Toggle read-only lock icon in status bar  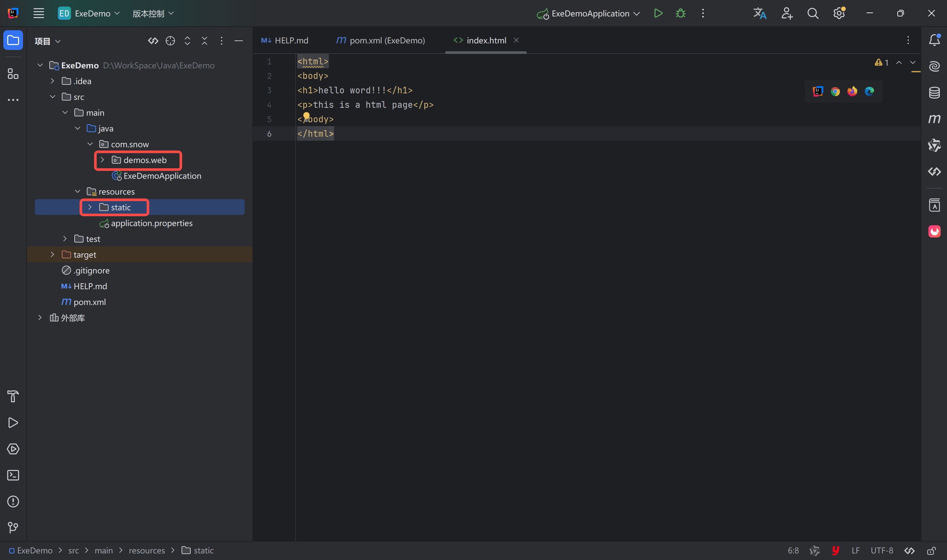[x=931, y=550]
